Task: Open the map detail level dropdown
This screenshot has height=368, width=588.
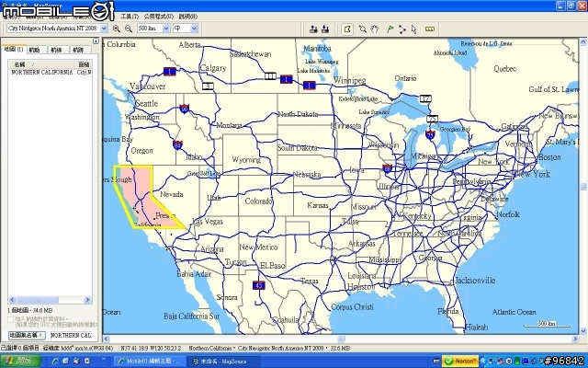Action: (194, 29)
